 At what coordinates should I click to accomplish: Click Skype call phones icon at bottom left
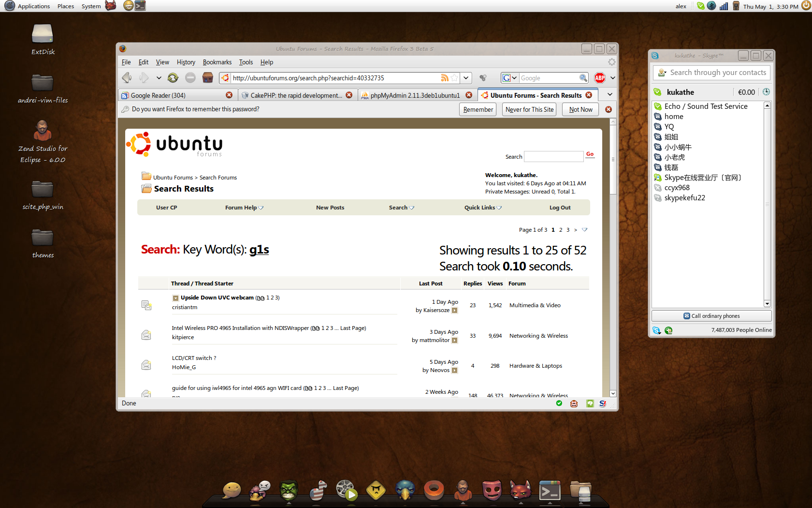tap(656, 330)
